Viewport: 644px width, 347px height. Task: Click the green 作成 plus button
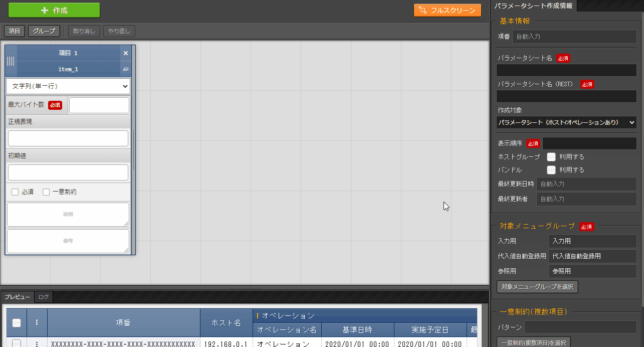click(54, 10)
